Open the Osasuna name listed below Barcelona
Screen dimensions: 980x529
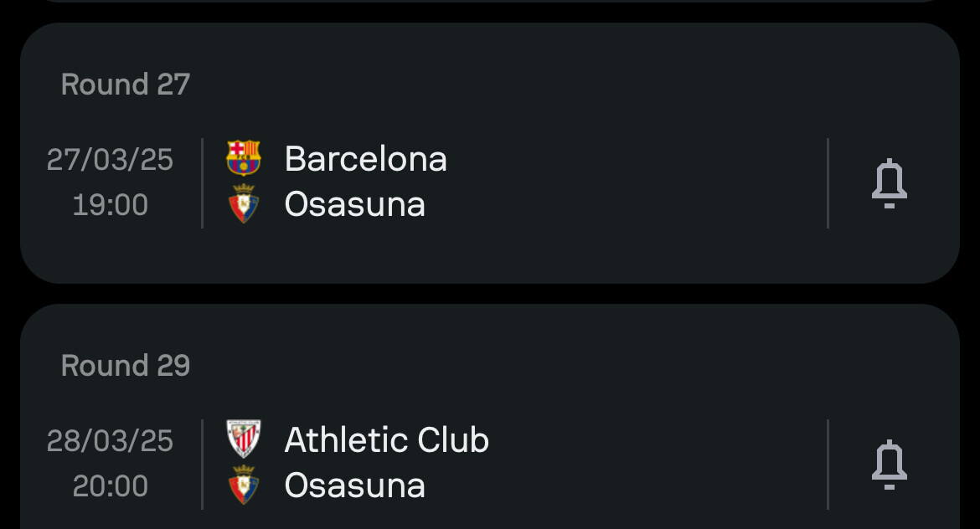pyautogui.click(x=355, y=204)
